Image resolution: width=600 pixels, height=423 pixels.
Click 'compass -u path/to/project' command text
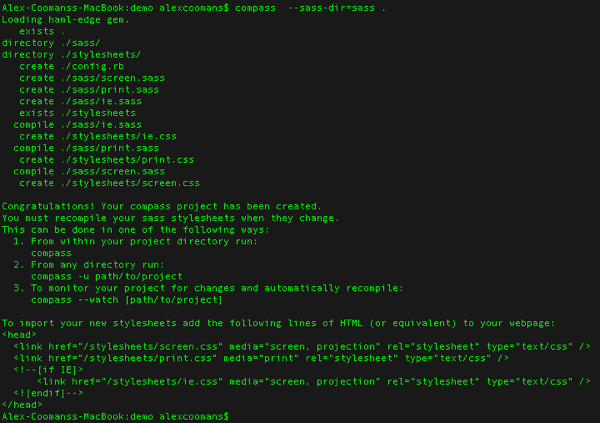pyautogui.click(x=107, y=277)
